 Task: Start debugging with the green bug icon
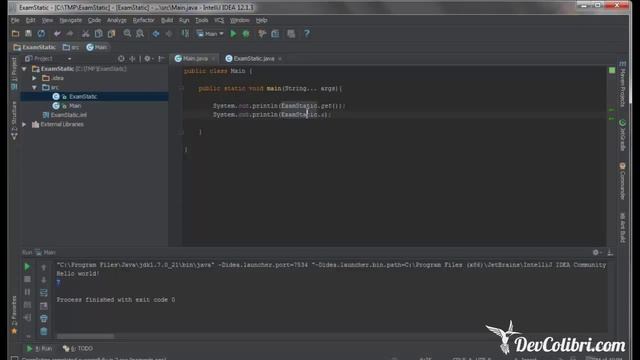(246, 34)
